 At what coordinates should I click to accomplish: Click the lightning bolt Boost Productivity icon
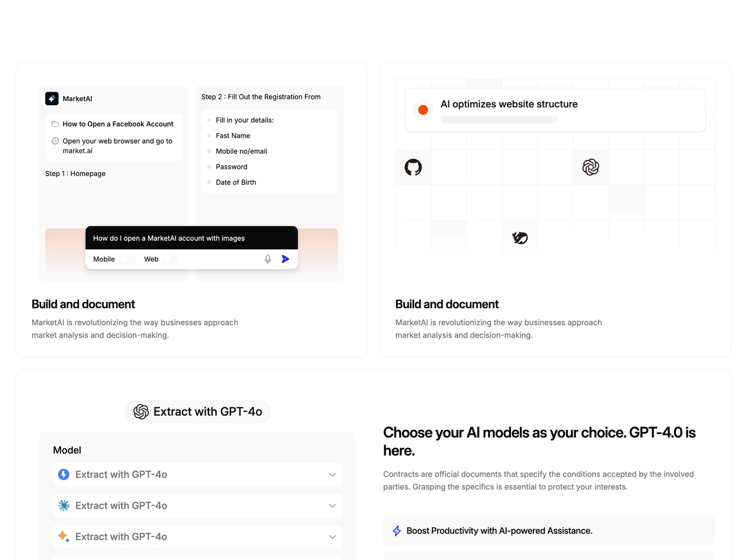pos(396,531)
